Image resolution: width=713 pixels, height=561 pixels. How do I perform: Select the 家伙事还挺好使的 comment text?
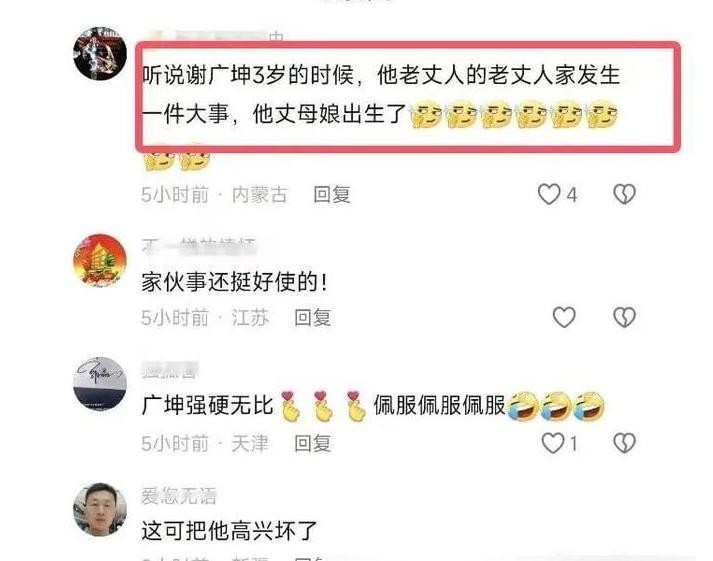click(x=234, y=282)
